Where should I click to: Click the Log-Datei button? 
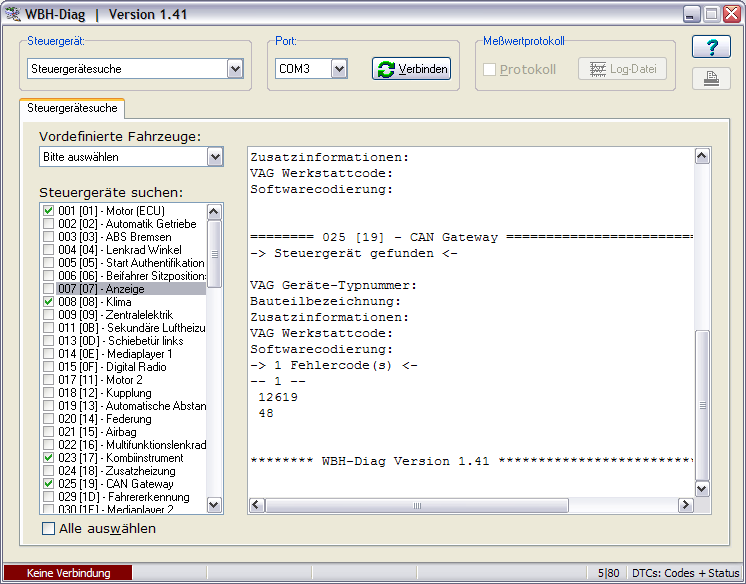click(622, 69)
